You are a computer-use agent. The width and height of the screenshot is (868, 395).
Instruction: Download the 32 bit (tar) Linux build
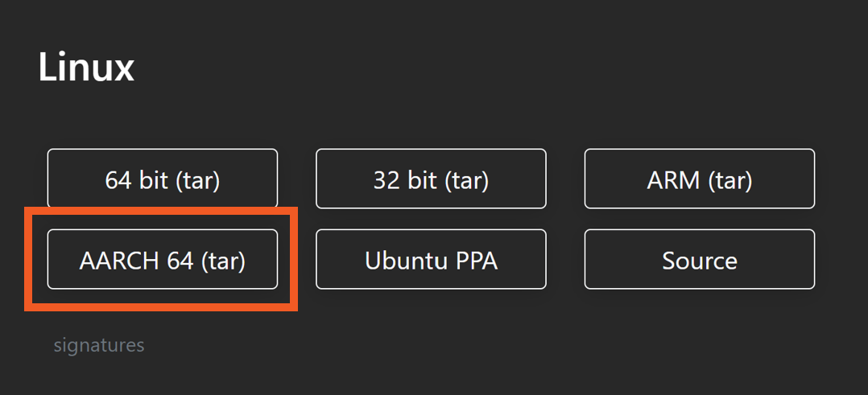click(x=431, y=179)
